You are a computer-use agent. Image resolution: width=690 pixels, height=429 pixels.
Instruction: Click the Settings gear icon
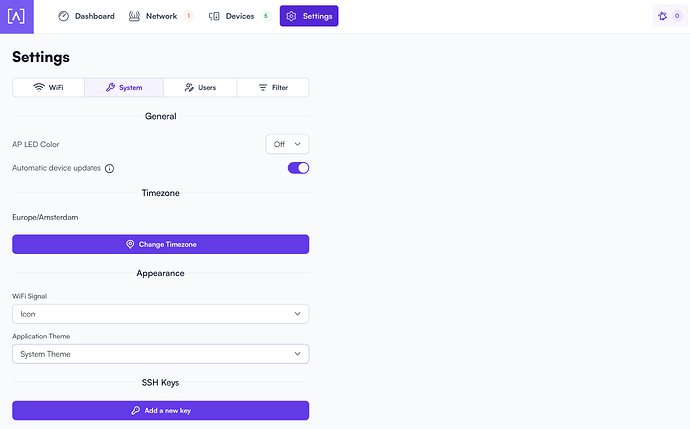(x=291, y=16)
